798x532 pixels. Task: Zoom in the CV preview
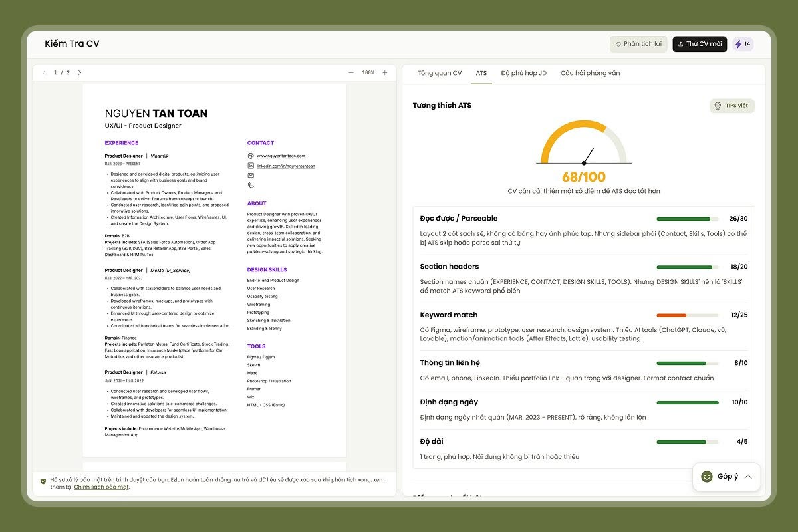click(384, 73)
